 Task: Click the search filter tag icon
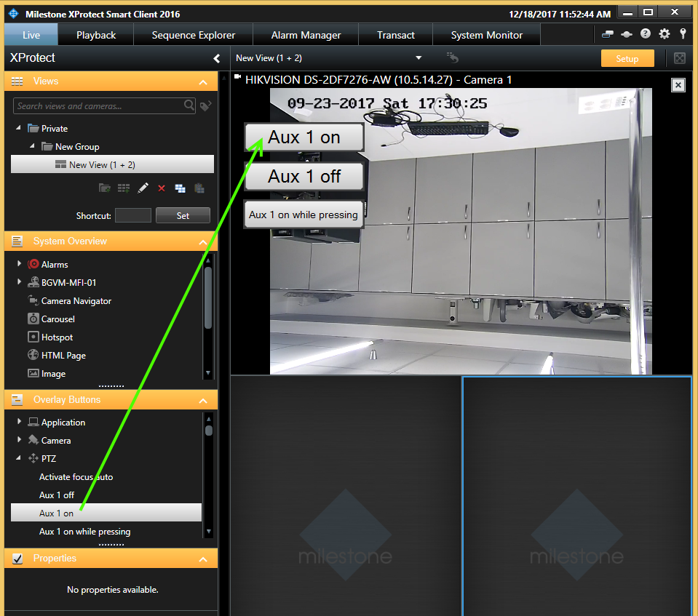pyautogui.click(x=205, y=106)
